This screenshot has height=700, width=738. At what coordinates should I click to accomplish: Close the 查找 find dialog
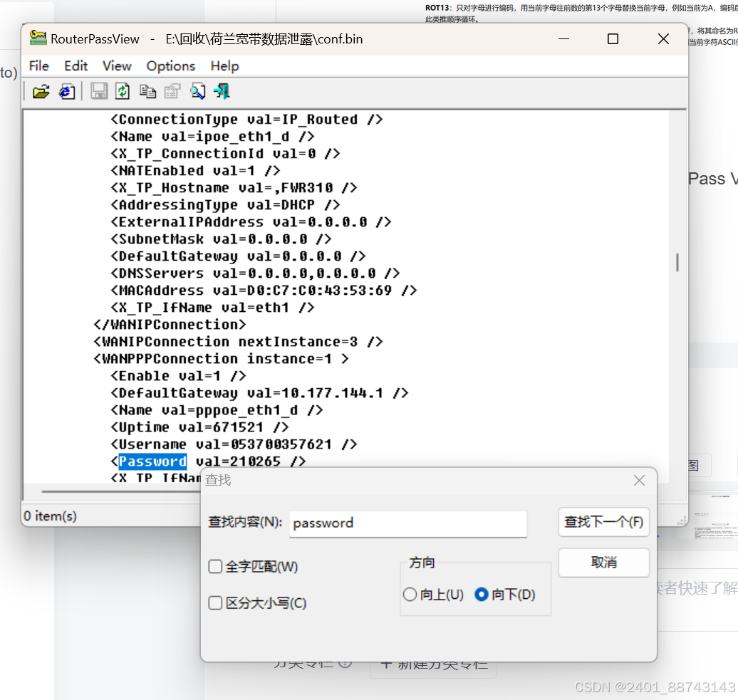click(x=639, y=480)
